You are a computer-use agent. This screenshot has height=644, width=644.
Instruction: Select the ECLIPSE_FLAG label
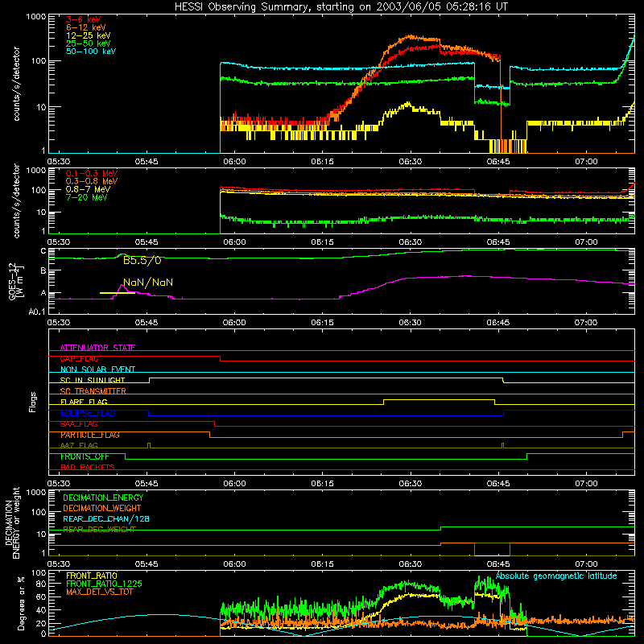pos(88,413)
